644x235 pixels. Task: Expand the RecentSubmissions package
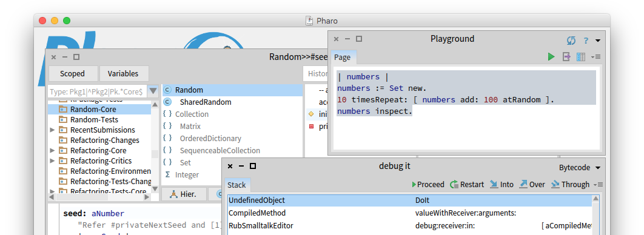(x=52, y=130)
